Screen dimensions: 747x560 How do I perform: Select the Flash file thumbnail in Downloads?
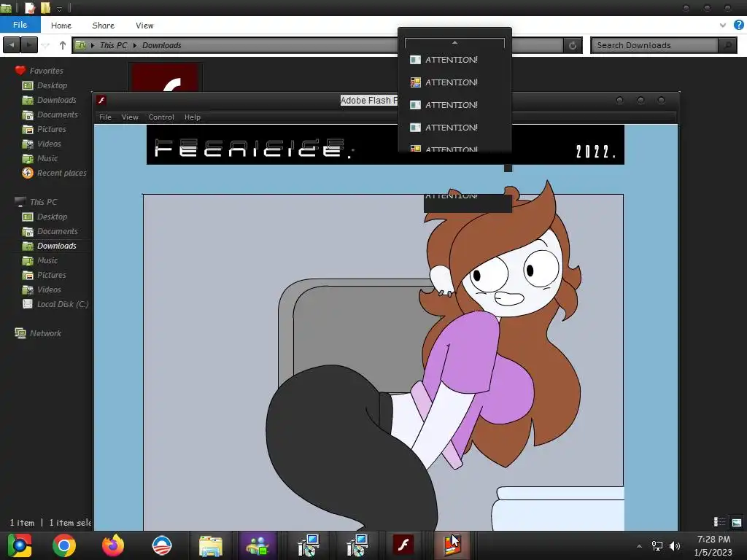(x=165, y=77)
